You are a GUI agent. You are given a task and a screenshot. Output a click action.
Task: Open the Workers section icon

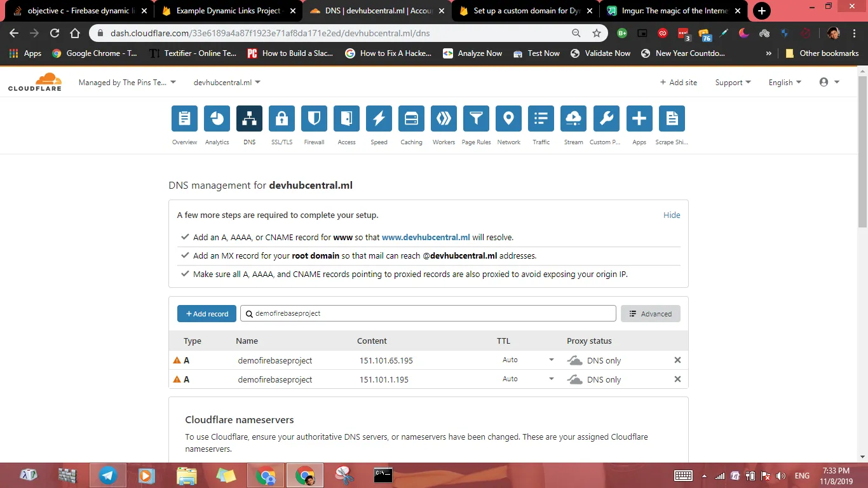444,119
